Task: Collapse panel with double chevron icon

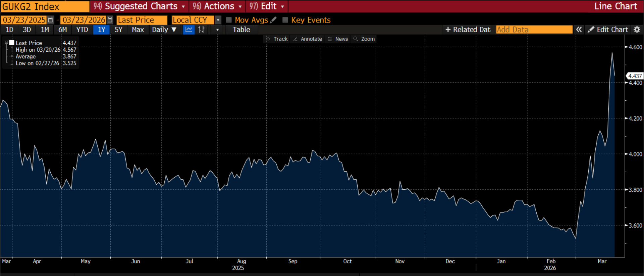Action: point(579,30)
